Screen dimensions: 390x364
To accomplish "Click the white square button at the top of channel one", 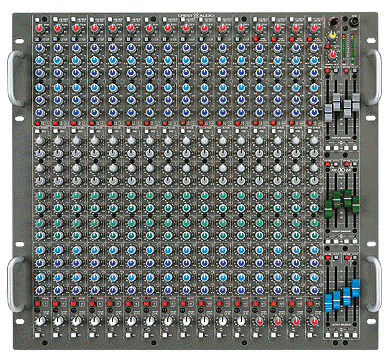I will 37,20.
